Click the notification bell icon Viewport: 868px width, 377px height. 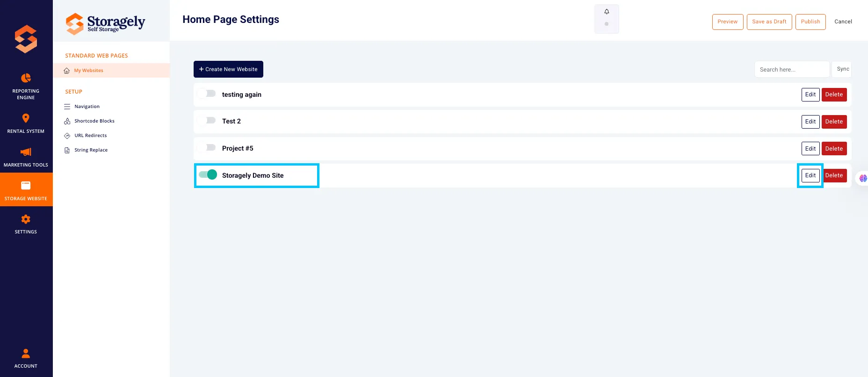(607, 12)
